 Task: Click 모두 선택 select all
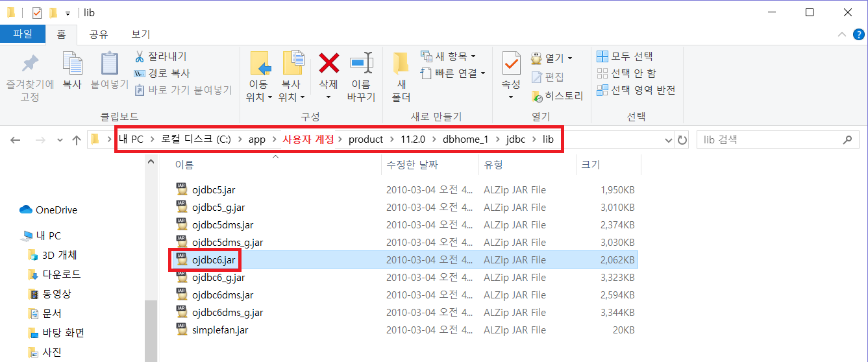point(625,56)
